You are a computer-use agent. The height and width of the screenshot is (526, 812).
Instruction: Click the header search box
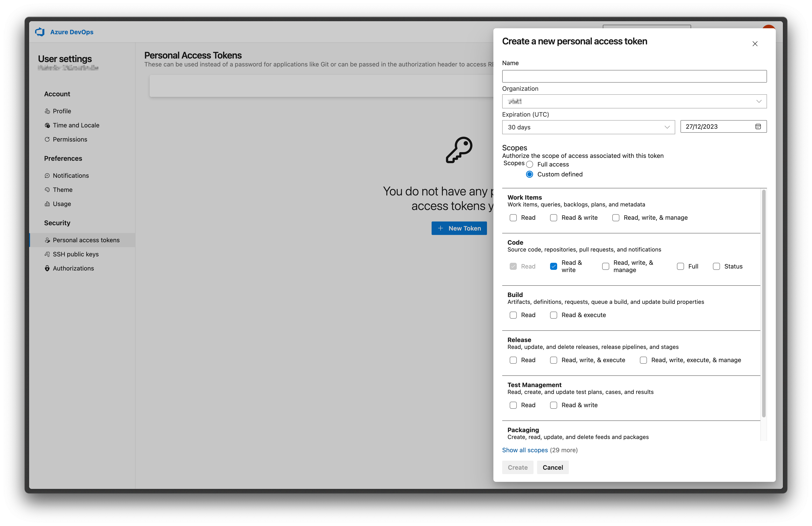tap(647, 26)
